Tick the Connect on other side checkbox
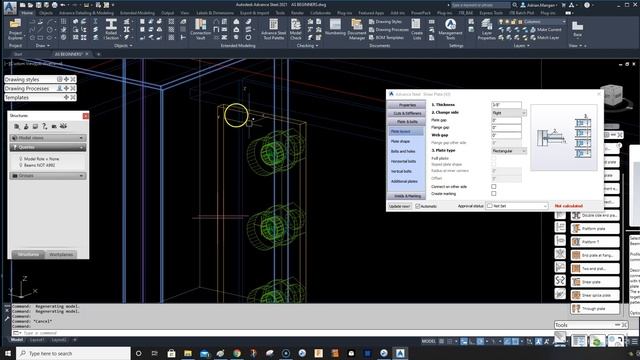Viewport: 640px width, 360px height. coord(493,187)
